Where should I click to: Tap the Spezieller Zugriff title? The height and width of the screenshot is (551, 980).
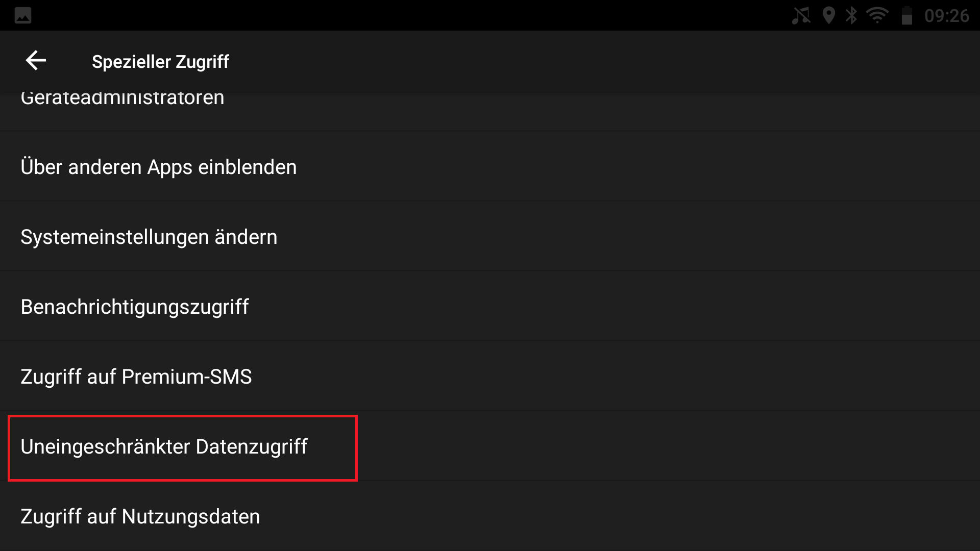[160, 61]
